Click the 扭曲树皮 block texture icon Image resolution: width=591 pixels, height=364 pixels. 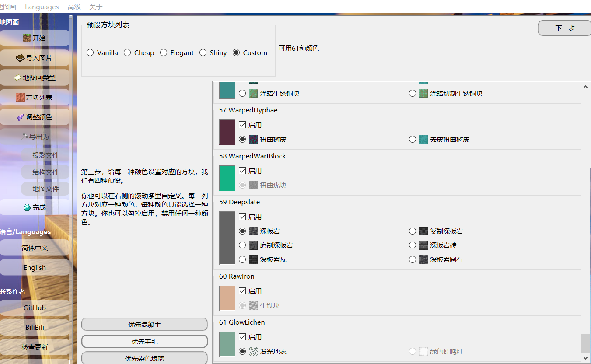pos(254,139)
